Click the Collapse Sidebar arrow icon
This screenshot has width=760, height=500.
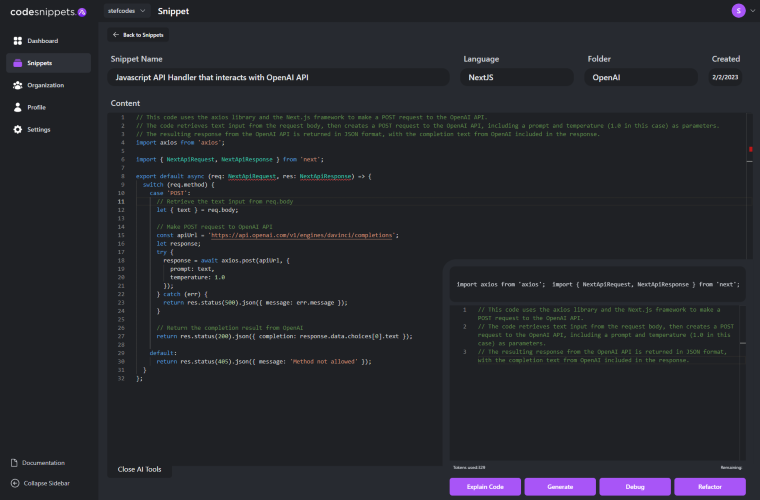click(15, 483)
